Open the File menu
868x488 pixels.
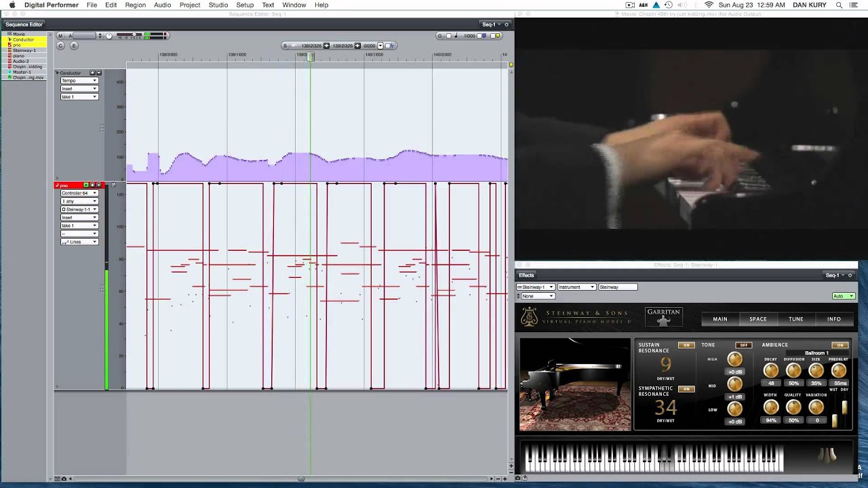coord(92,5)
